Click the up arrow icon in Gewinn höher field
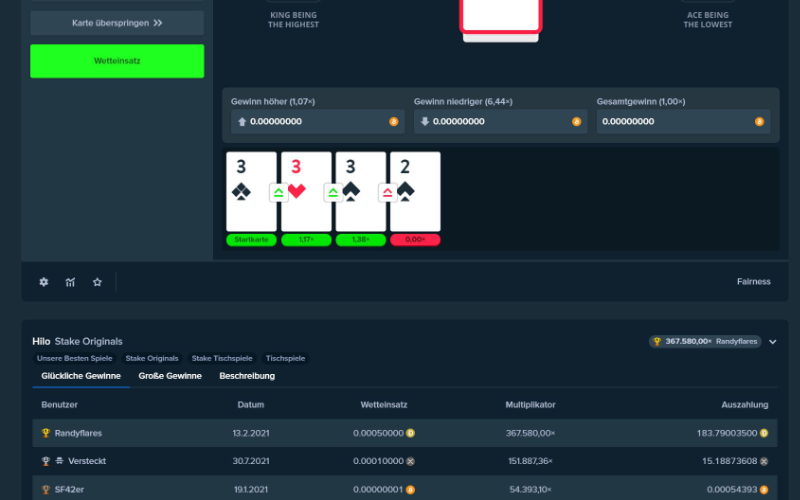The image size is (800, 500). (240, 121)
